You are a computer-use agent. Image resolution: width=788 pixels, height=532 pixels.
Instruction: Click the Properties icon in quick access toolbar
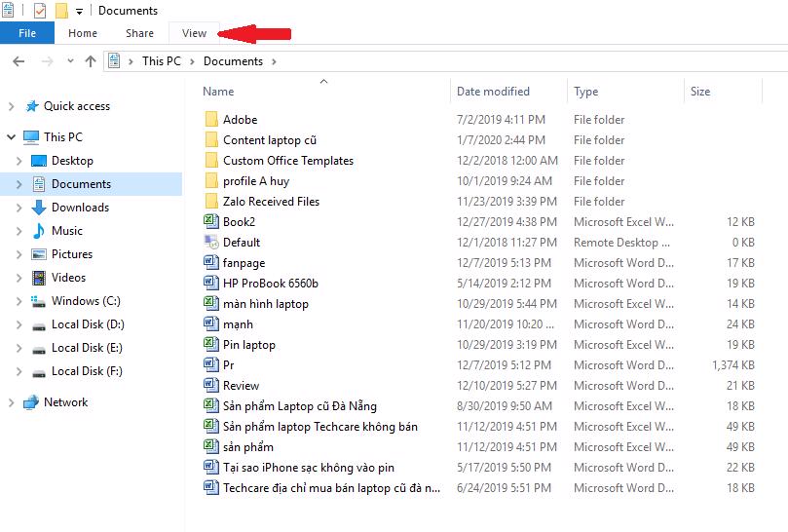pos(40,11)
